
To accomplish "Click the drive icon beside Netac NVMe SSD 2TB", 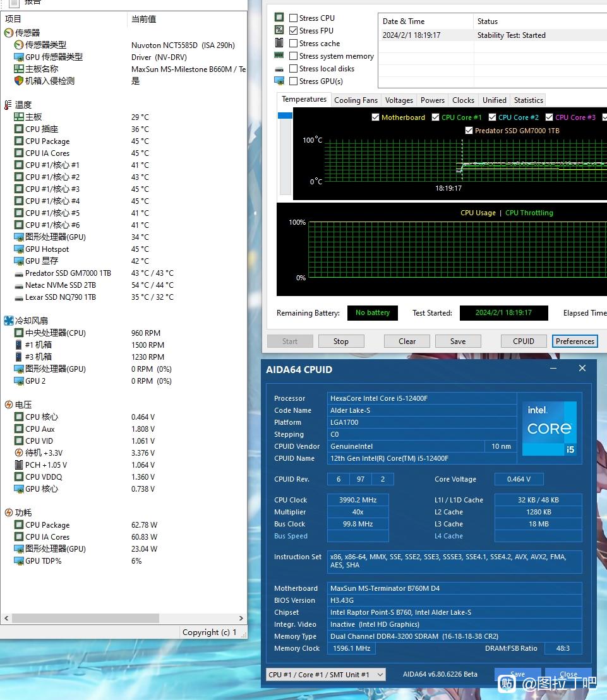I will coord(19,285).
